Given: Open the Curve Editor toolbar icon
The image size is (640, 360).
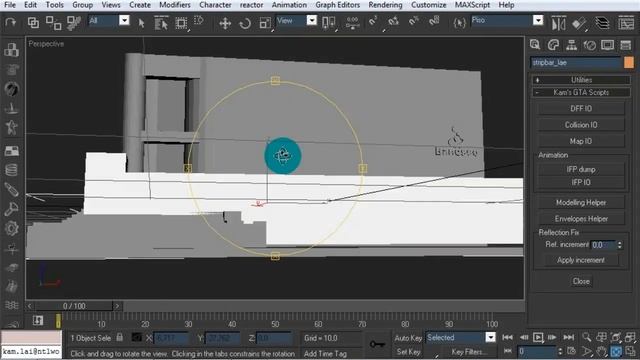Looking at the screenshot, I should (x=626, y=23).
